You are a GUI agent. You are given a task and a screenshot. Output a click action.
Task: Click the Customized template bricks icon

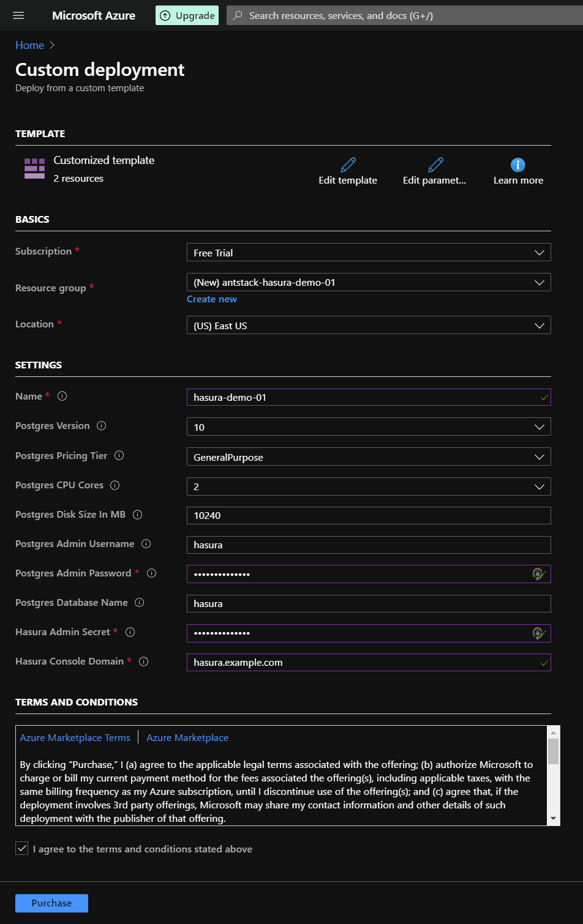[34, 168]
